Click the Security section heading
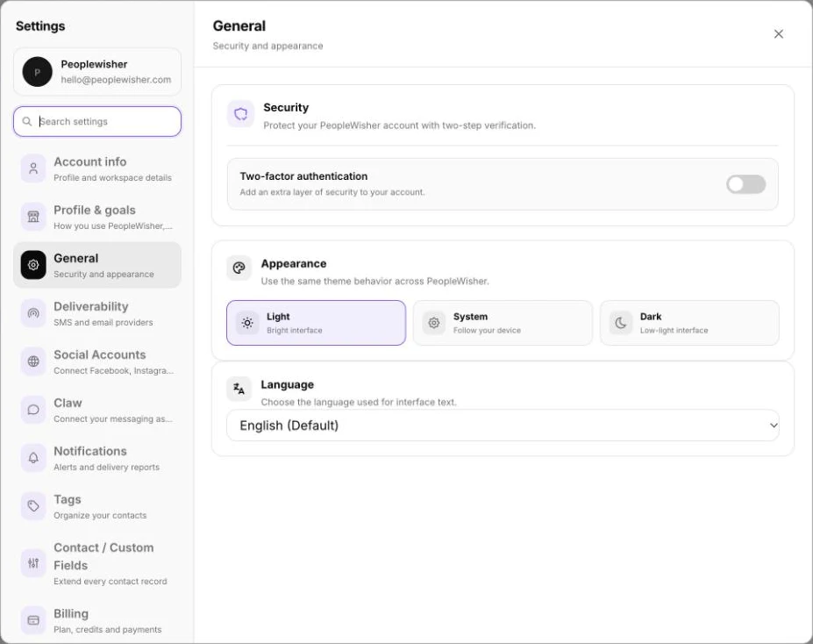Screen dimensions: 813x644 click(x=286, y=107)
